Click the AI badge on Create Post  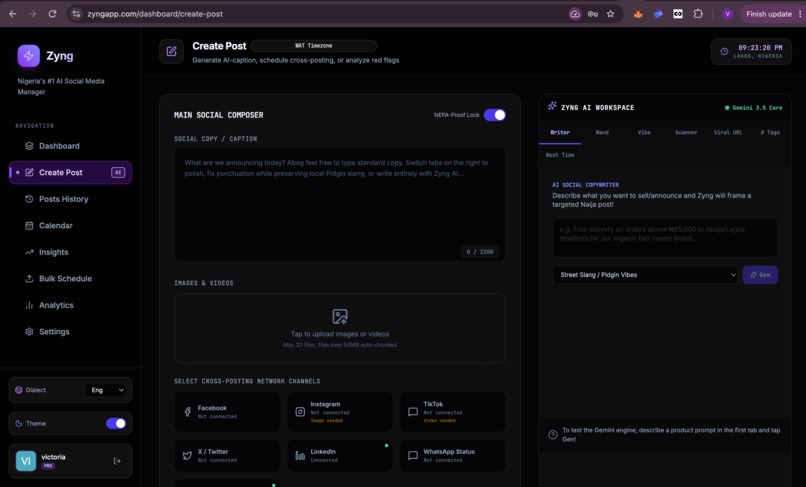118,172
